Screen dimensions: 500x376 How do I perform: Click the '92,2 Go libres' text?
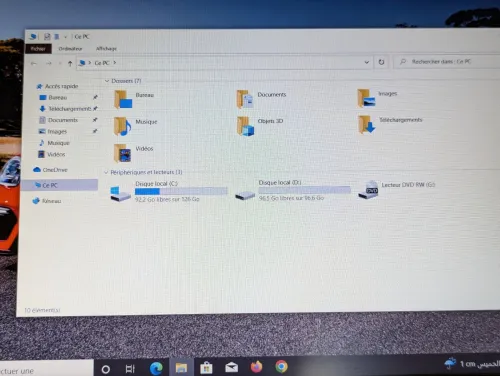pyautogui.click(x=167, y=200)
